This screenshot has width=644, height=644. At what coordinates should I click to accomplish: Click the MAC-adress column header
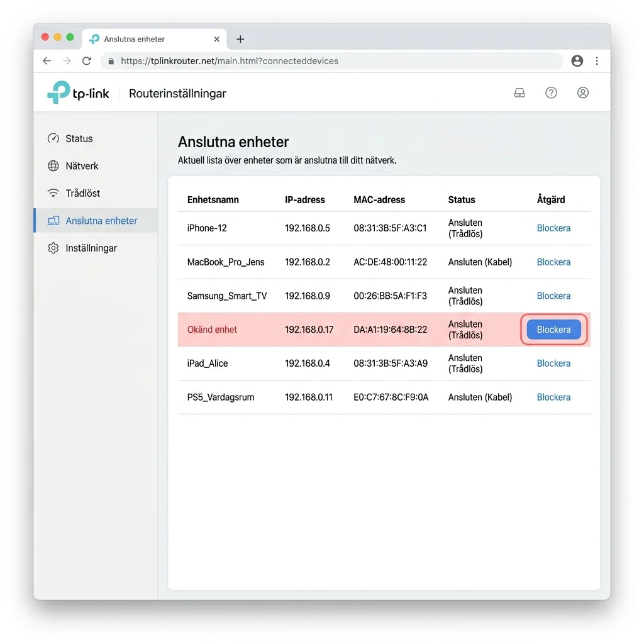379,199
